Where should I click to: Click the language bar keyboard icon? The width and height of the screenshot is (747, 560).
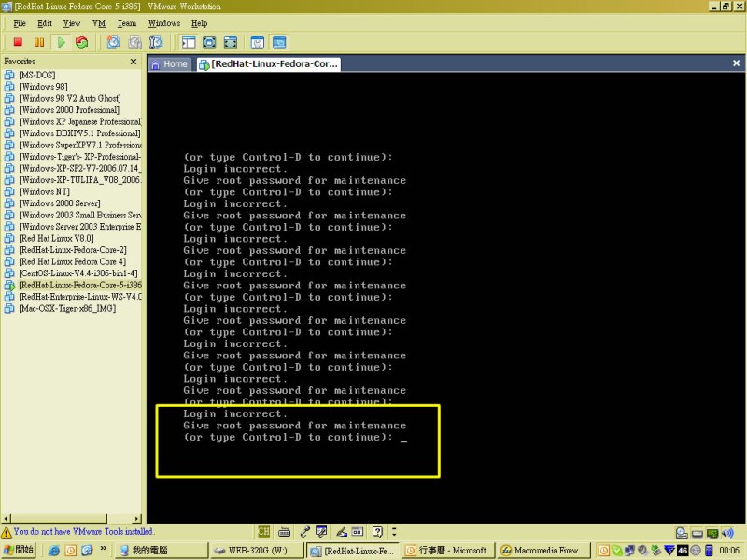285,531
